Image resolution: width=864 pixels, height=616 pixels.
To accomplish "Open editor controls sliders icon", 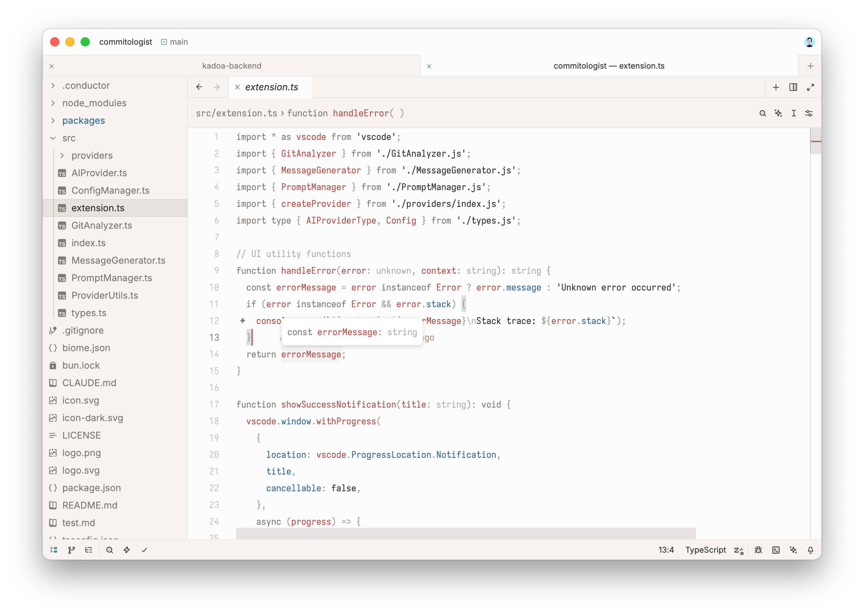I will (809, 113).
